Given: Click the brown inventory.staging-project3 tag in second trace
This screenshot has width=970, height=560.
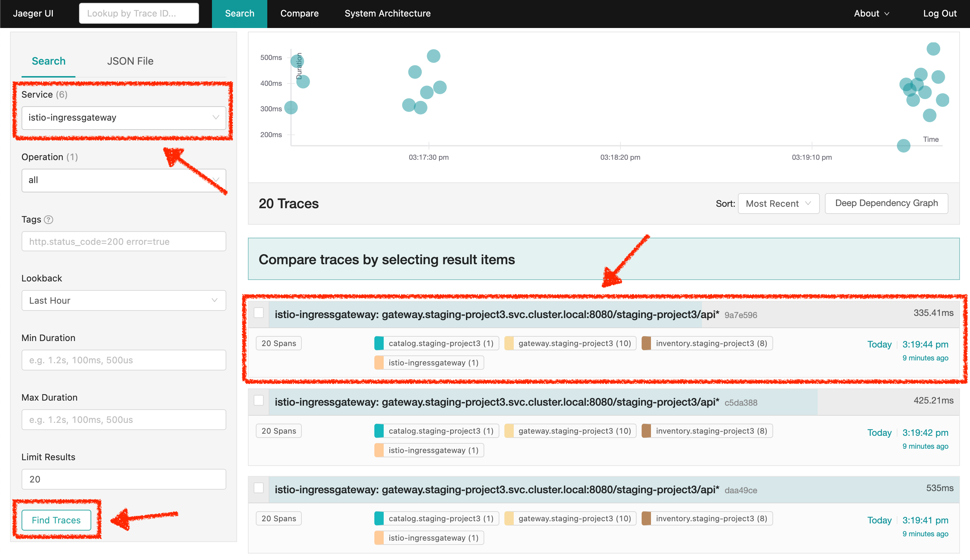Looking at the screenshot, I should pyautogui.click(x=707, y=431).
